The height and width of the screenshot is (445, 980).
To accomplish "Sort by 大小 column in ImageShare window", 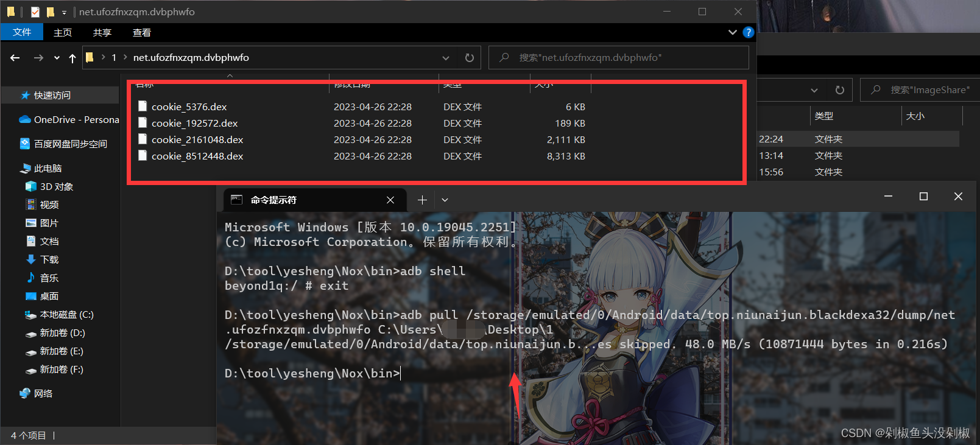I will coord(915,116).
